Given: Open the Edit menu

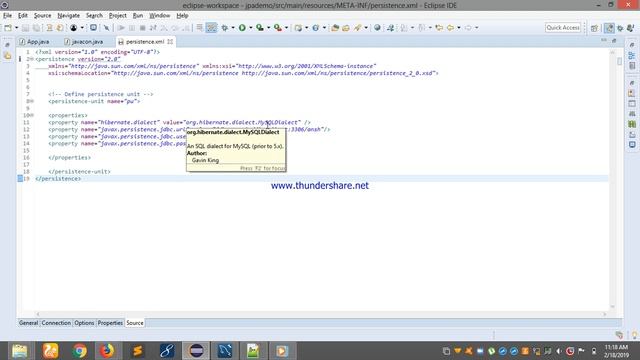Looking at the screenshot, I should click(22, 16).
